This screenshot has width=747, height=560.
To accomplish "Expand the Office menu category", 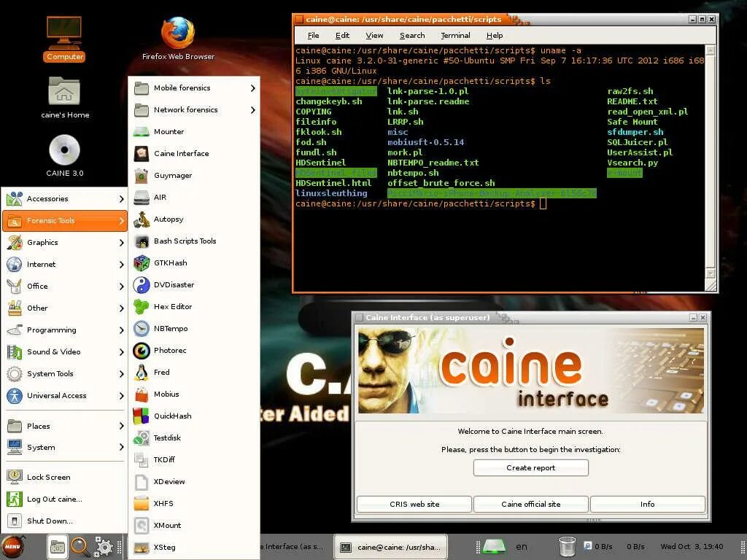I will click(x=65, y=286).
